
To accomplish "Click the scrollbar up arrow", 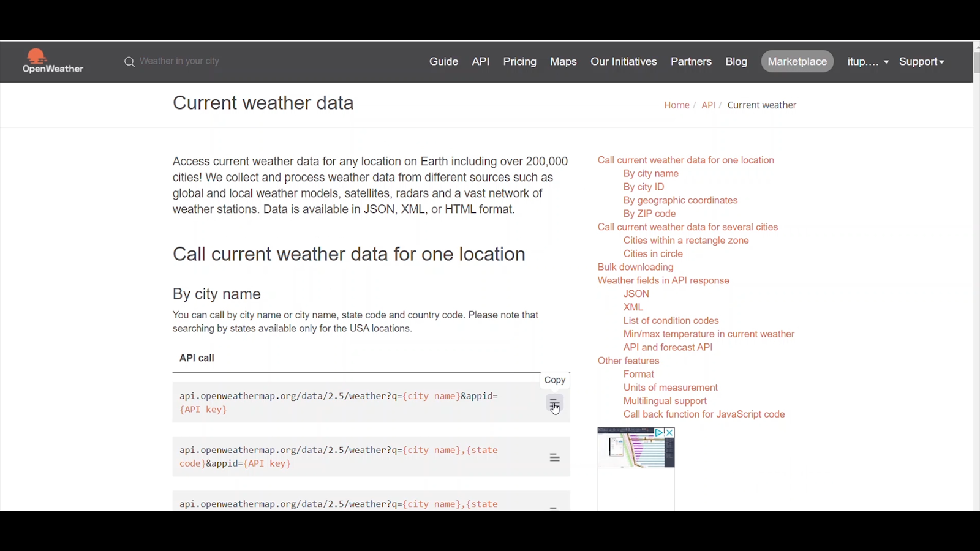I will 977,47.
